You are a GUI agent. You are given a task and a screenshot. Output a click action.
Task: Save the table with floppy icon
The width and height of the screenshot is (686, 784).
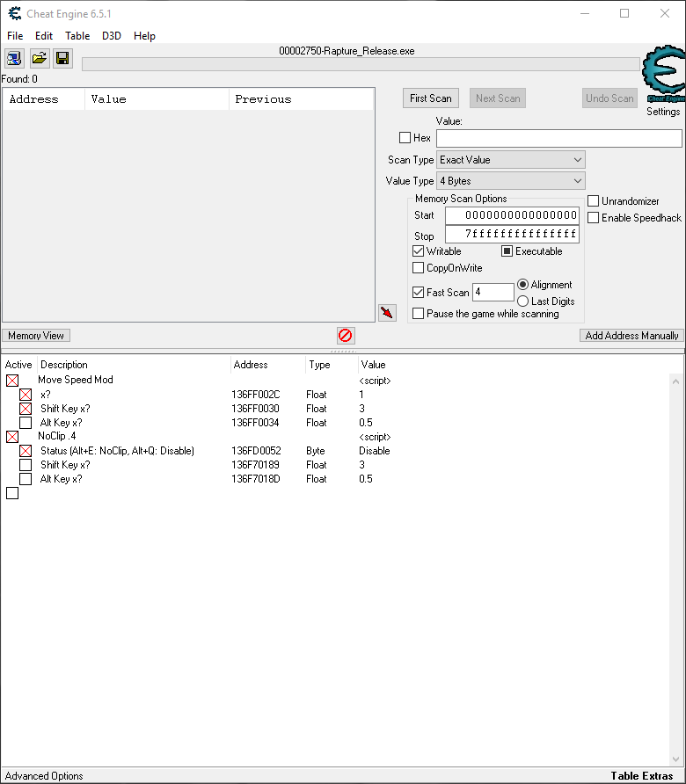click(x=63, y=59)
